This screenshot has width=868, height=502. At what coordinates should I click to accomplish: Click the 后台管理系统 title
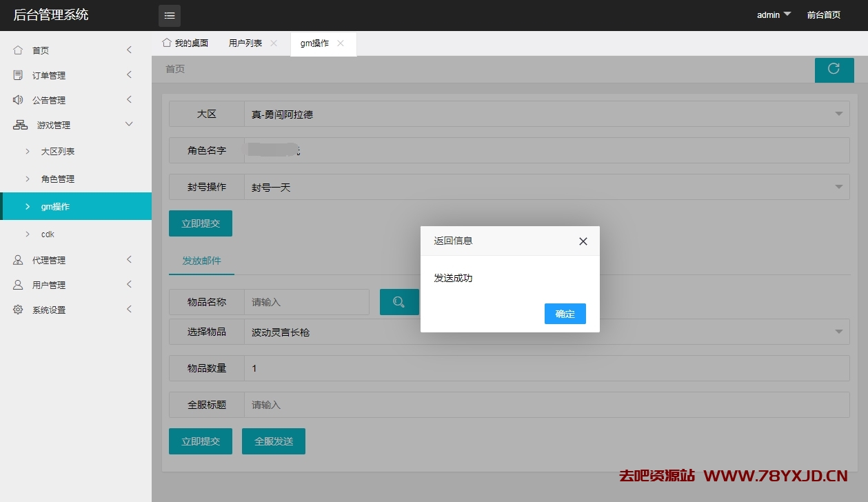[51, 14]
